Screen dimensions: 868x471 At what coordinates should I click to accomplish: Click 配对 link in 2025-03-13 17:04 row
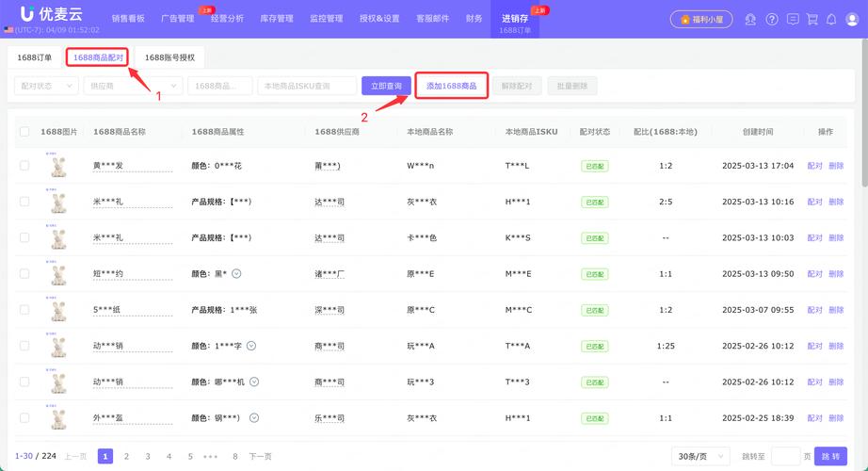click(x=815, y=166)
